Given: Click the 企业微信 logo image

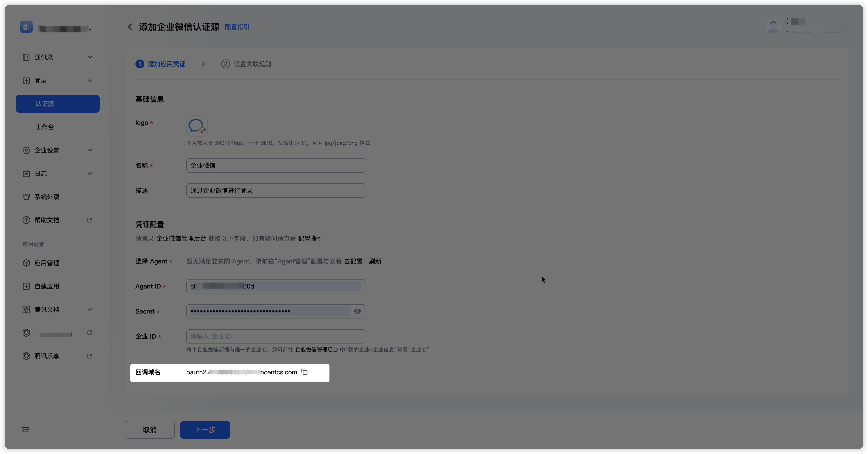Looking at the screenshot, I should click(x=197, y=126).
